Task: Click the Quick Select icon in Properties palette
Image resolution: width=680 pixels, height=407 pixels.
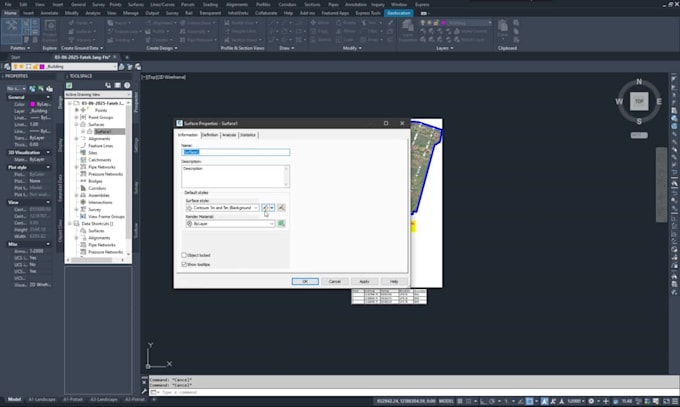Action: click(49, 89)
